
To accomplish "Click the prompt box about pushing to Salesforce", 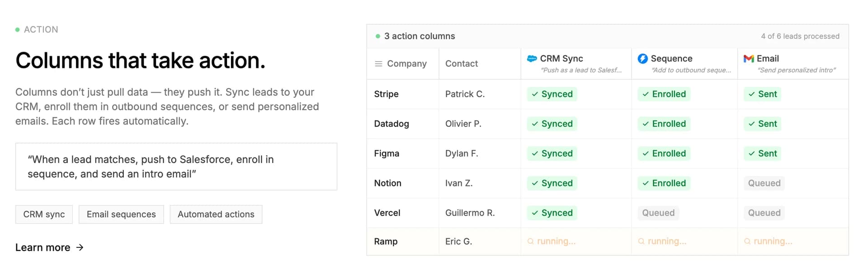I will tap(176, 167).
